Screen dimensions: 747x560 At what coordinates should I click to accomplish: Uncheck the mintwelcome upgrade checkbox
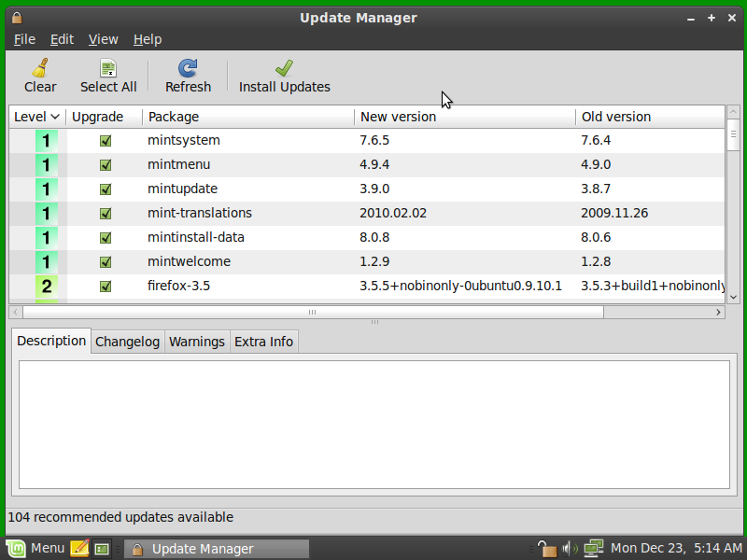(106, 262)
